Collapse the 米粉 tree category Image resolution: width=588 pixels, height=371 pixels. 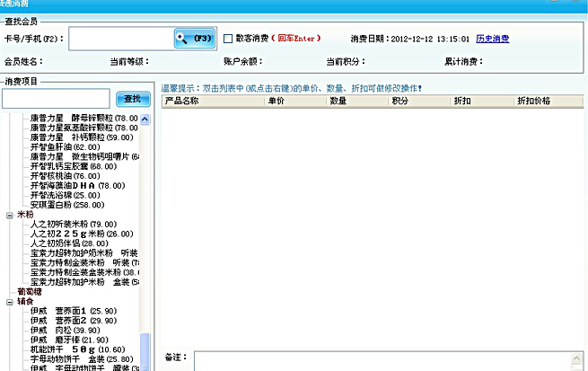point(10,216)
